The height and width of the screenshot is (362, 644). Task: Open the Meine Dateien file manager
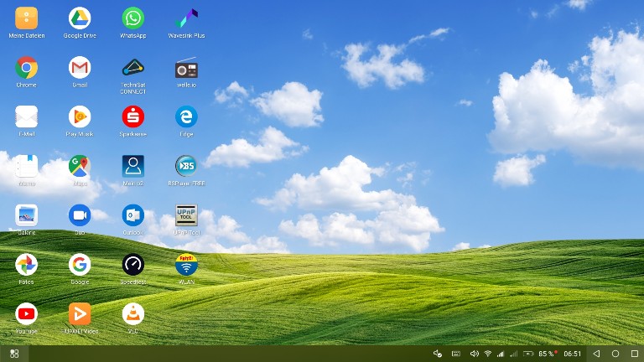pyautogui.click(x=26, y=18)
